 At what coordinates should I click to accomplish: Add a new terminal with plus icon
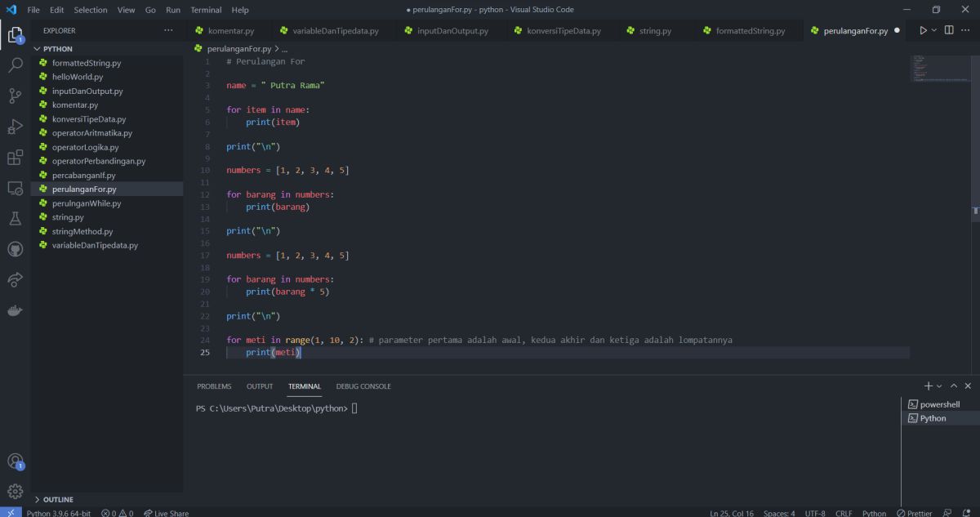click(928, 386)
